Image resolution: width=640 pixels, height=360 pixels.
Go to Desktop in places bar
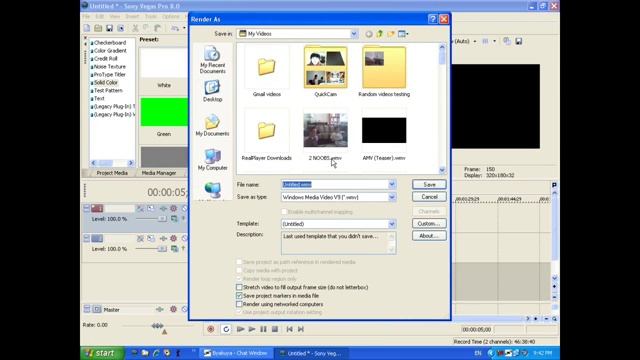[x=212, y=91]
